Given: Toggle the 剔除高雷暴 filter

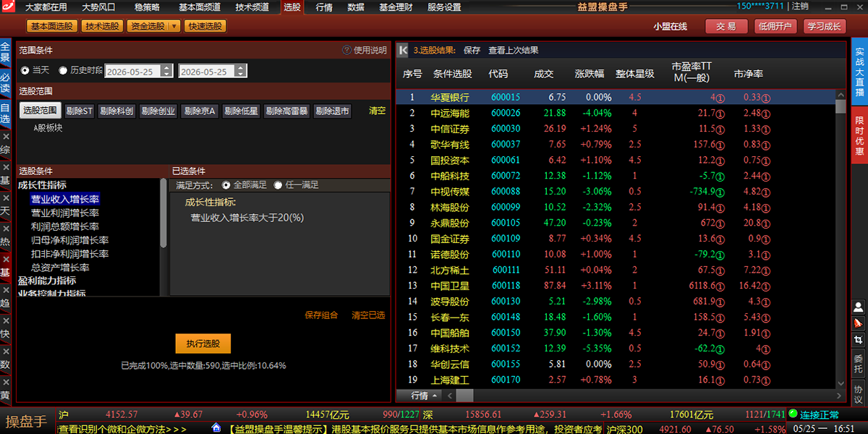Looking at the screenshot, I should [x=286, y=111].
